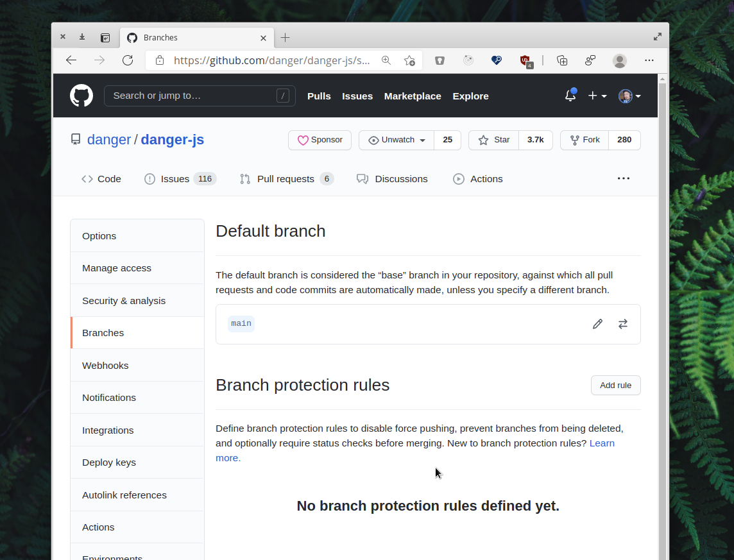734x560 pixels.
Task: Click the browser back arrow
Action: pos(71,60)
